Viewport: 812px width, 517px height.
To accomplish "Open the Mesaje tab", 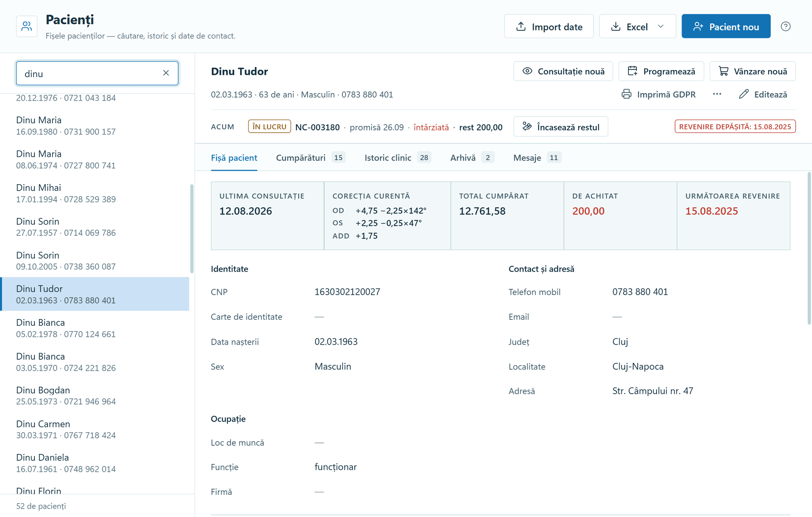I will pos(537,158).
